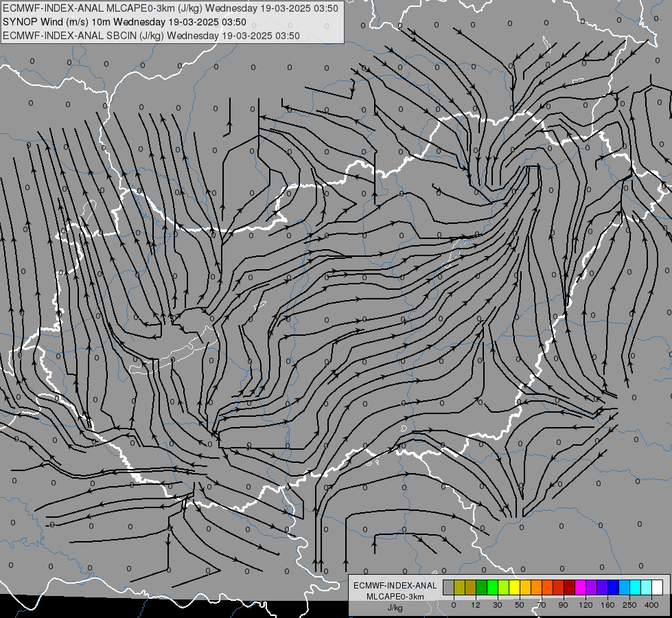This screenshot has width=672, height=618.
Task: Select the dark red maroon colorbar swatch
Action: pos(570,588)
